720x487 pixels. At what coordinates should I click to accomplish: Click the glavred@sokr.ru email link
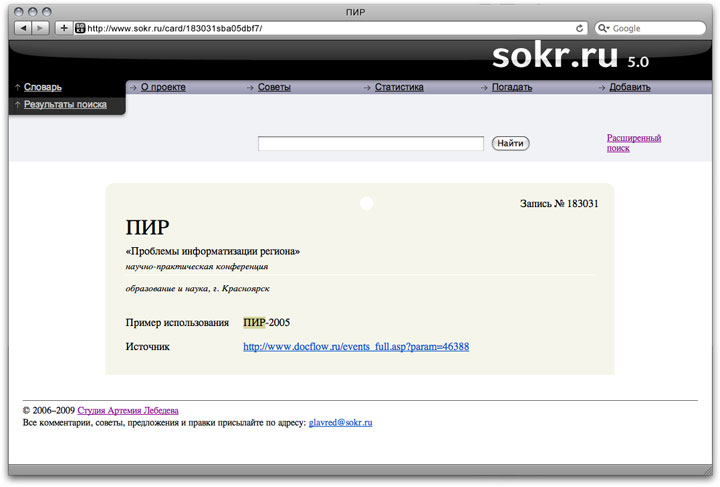coord(340,423)
